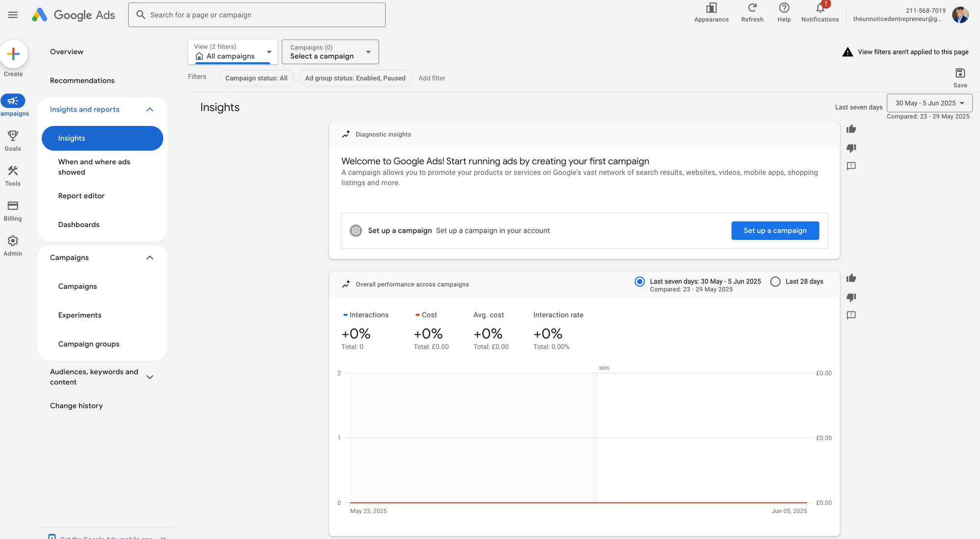Click the 30/05 chart date marker
The width and height of the screenshot is (980, 539).
click(604, 368)
